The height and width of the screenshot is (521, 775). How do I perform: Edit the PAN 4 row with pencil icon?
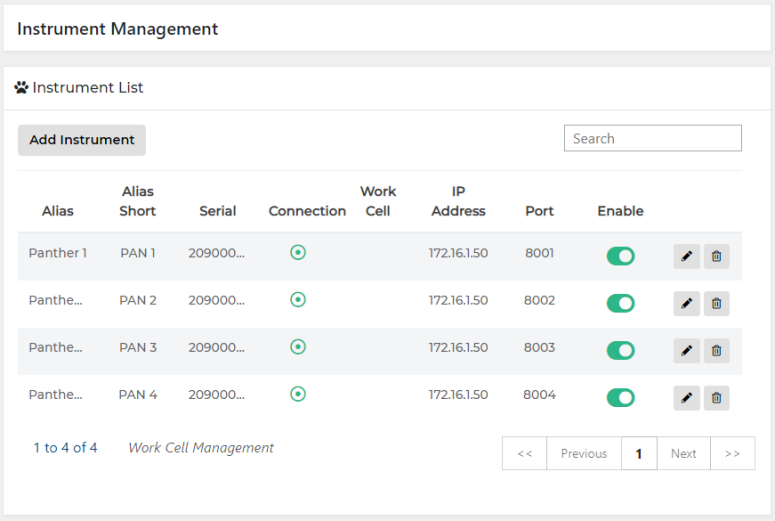[686, 398]
